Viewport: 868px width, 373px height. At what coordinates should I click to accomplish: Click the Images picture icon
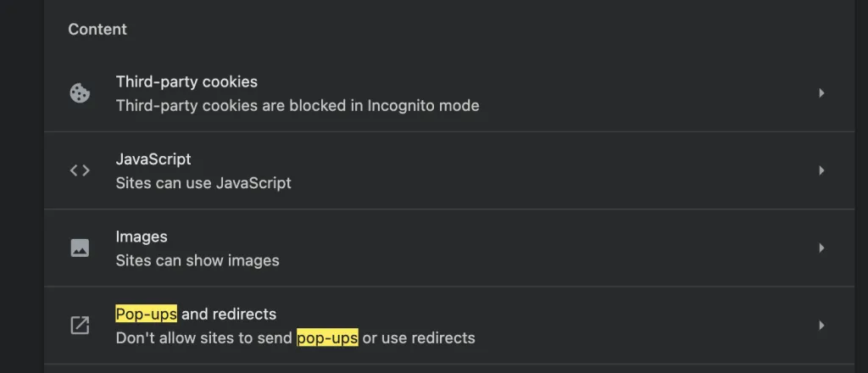tap(80, 248)
